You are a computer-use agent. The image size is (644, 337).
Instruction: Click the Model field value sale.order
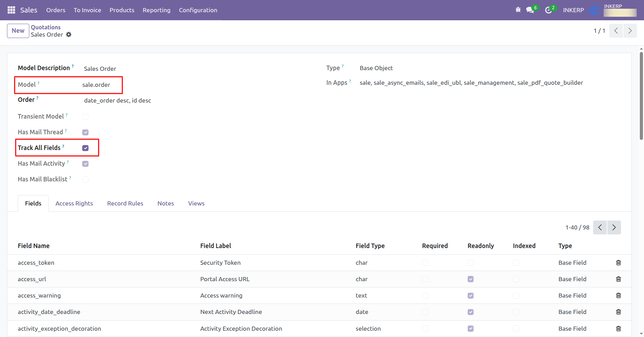click(96, 85)
